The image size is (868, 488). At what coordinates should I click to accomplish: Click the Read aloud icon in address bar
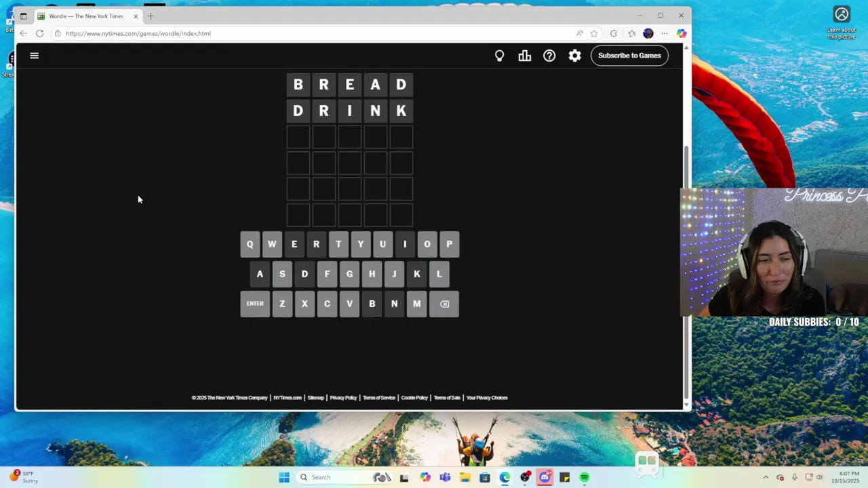coord(580,33)
